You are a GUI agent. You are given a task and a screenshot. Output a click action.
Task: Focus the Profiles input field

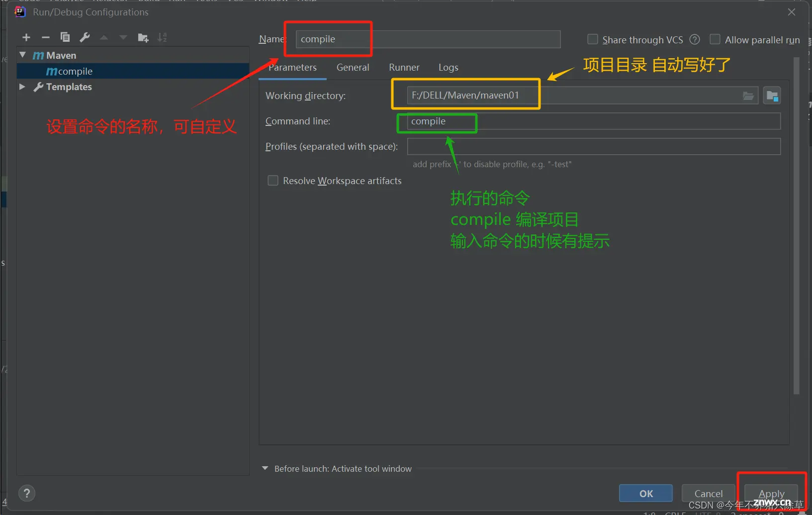coord(594,146)
